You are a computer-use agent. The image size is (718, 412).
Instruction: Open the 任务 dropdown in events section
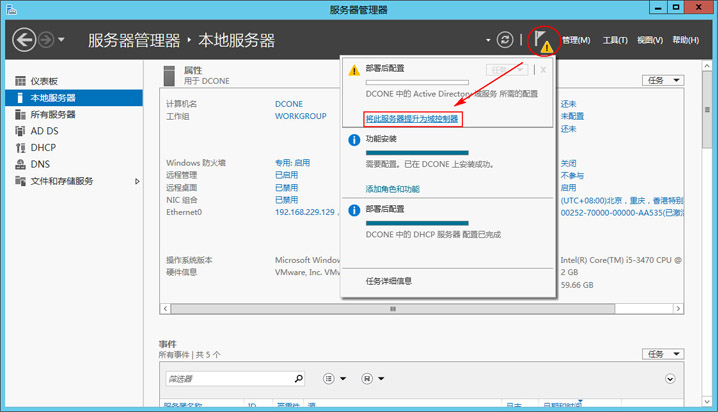(663, 354)
